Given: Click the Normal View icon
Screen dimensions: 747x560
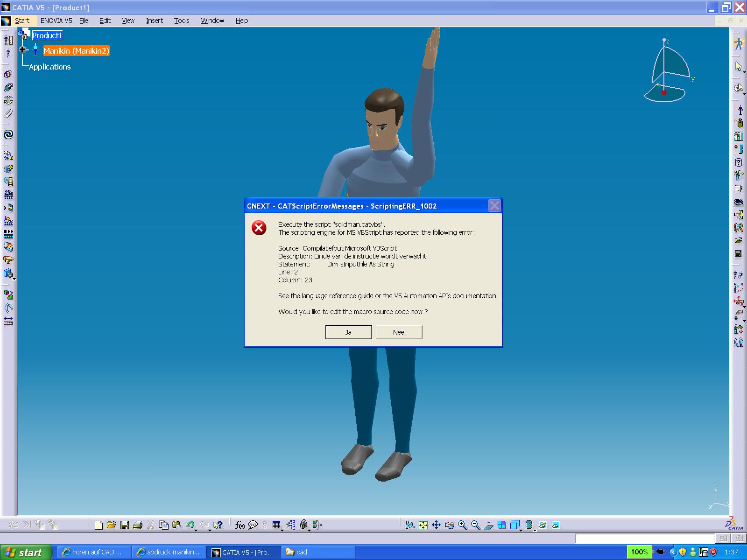Looking at the screenshot, I should 488,525.
